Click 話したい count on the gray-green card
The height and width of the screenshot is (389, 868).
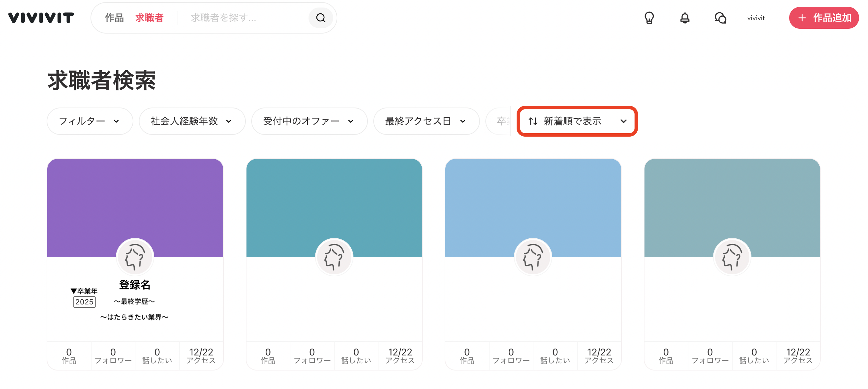[x=754, y=356]
